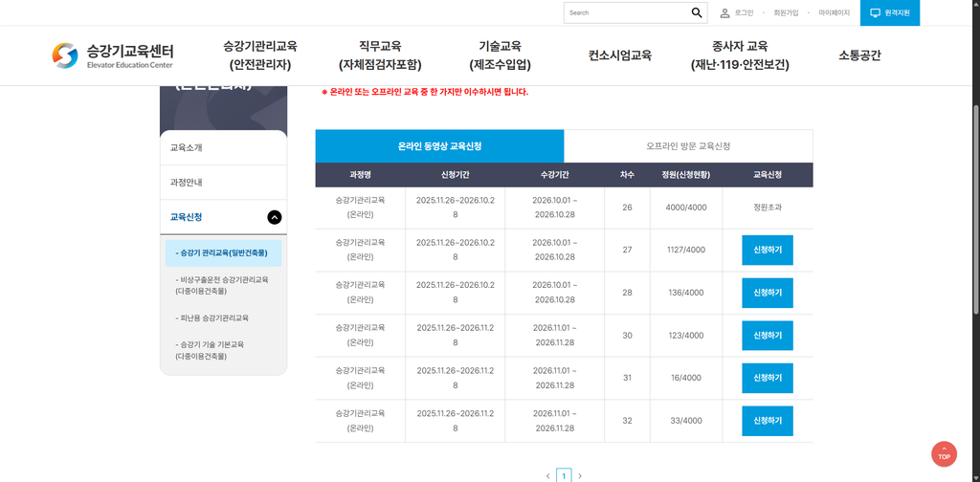Screen dimensions: 980x482
Task: Open 컨소시엄교육 menu
Action: 620,55
